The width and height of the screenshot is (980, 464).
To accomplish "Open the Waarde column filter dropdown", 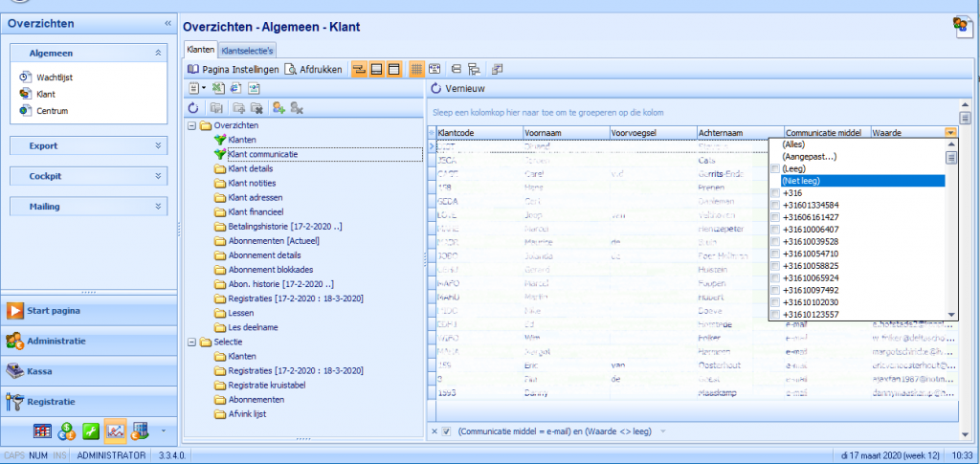I will pos(950,133).
